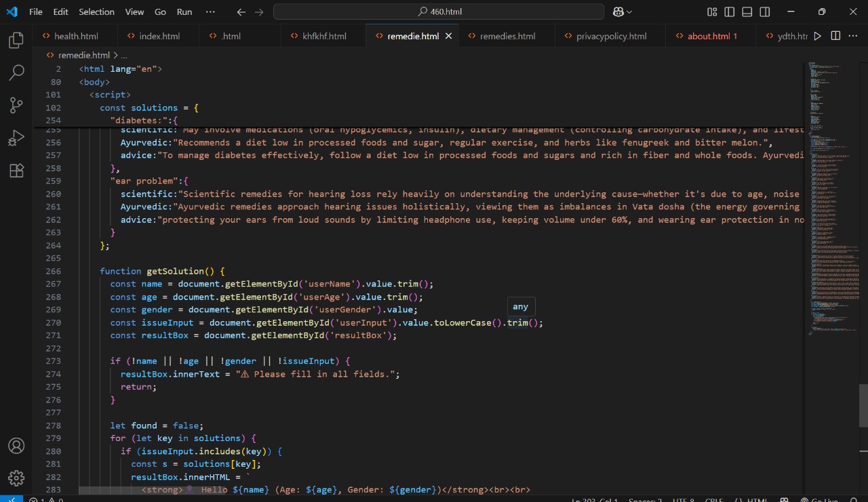Click the Go Live status bar button
This screenshot has height=502, width=868.
818,500
